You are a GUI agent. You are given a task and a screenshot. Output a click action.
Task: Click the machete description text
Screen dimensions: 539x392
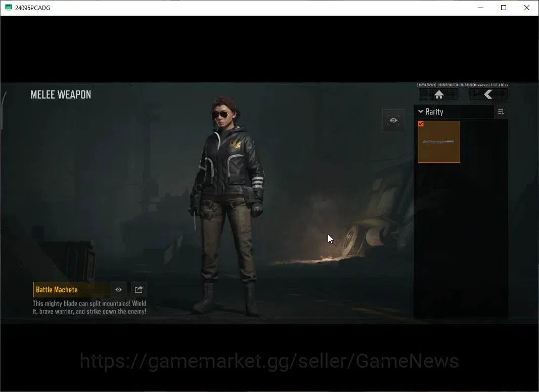(89, 308)
